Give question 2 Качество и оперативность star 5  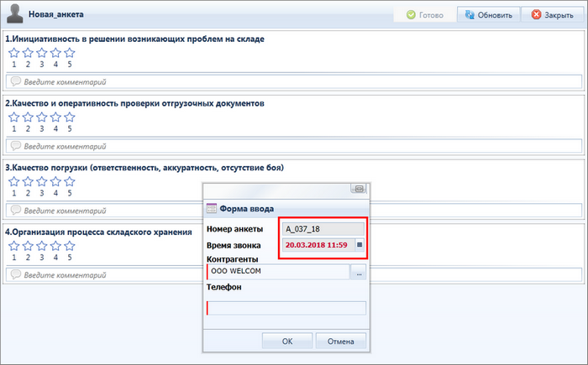pos(70,117)
